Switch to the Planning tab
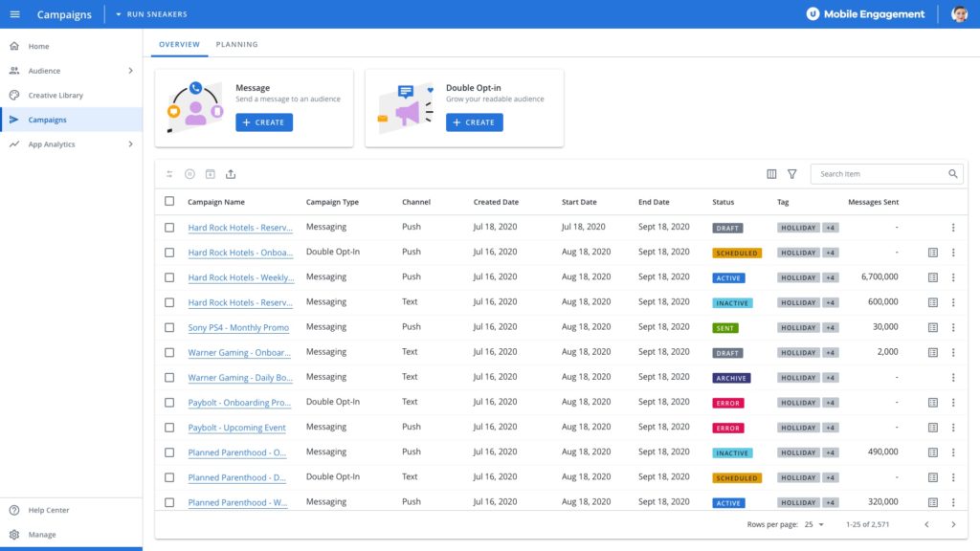The width and height of the screenshot is (980, 551). coord(237,44)
